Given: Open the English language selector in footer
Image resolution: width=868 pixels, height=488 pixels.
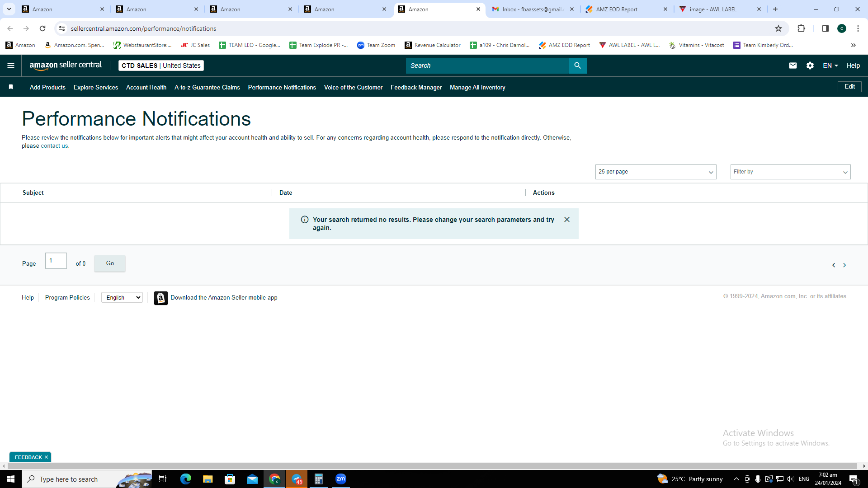Looking at the screenshot, I should pyautogui.click(x=122, y=297).
